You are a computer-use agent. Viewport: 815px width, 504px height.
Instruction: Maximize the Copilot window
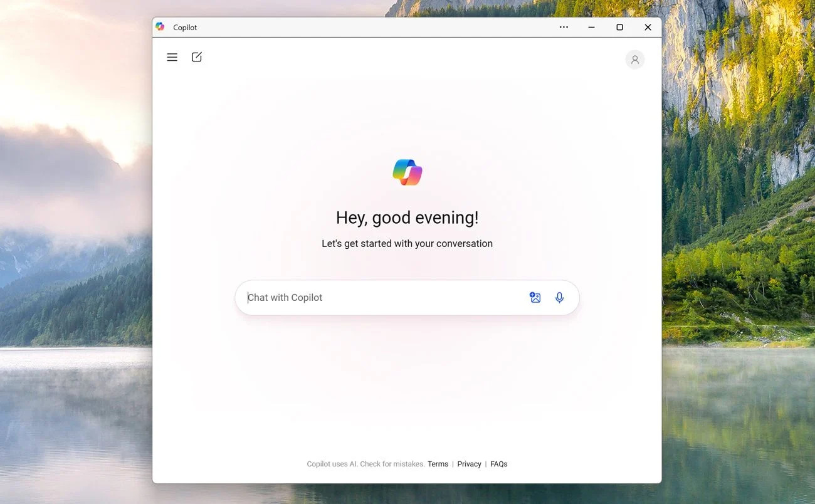pyautogui.click(x=619, y=27)
